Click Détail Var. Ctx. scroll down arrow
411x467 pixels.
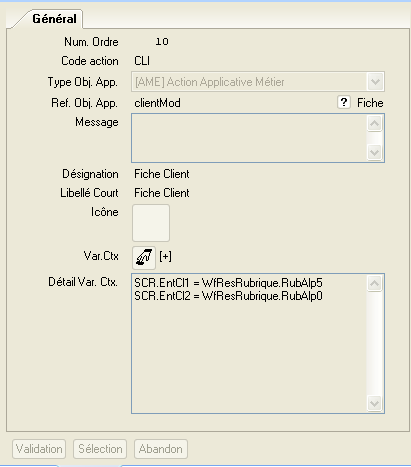click(x=374, y=404)
